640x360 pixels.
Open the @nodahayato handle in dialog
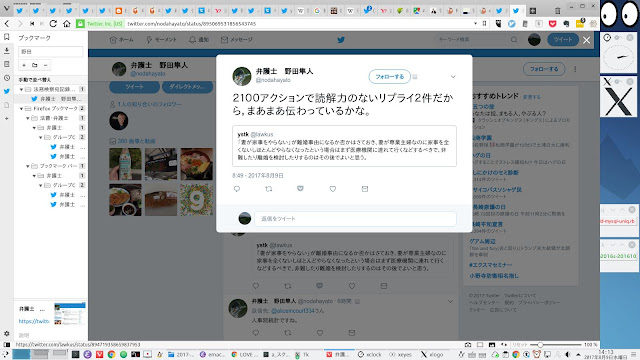[273, 80]
